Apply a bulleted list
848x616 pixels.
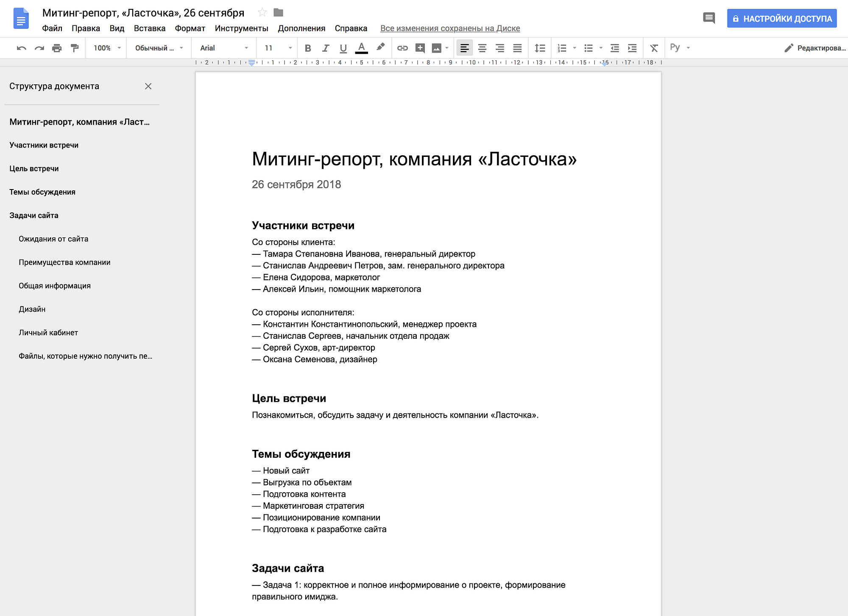click(x=589, y=48)
